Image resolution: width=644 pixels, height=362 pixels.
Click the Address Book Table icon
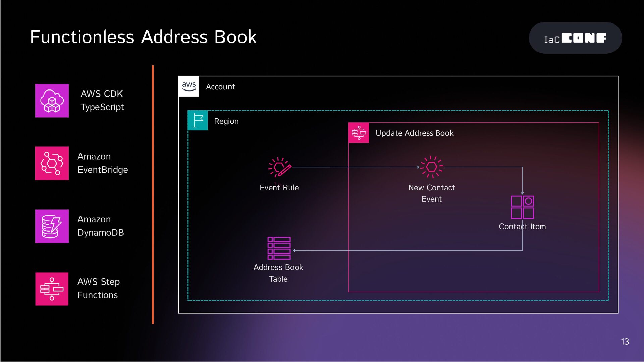coord(279,248)
